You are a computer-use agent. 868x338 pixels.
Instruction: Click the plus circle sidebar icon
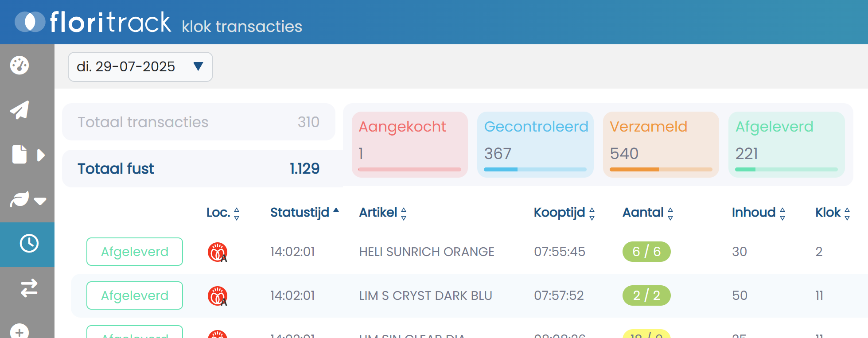point(19,332)
